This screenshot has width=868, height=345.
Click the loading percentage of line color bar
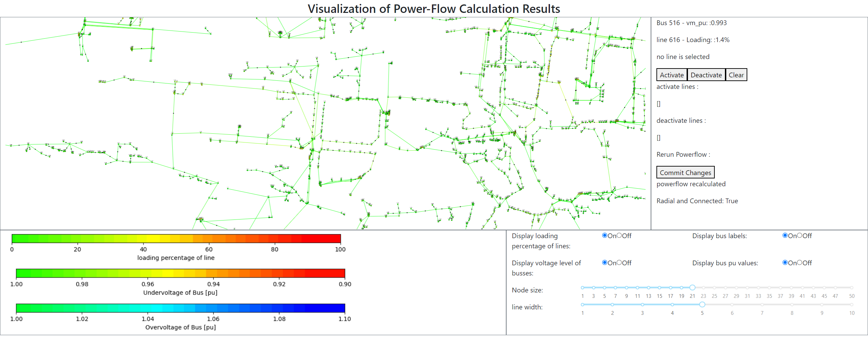pyautogui.click(x=176, y=238)
